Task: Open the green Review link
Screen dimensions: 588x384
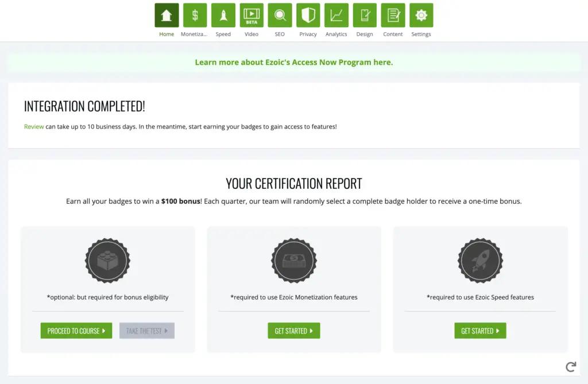Action: pyautogui.click(x=34, y=127)
